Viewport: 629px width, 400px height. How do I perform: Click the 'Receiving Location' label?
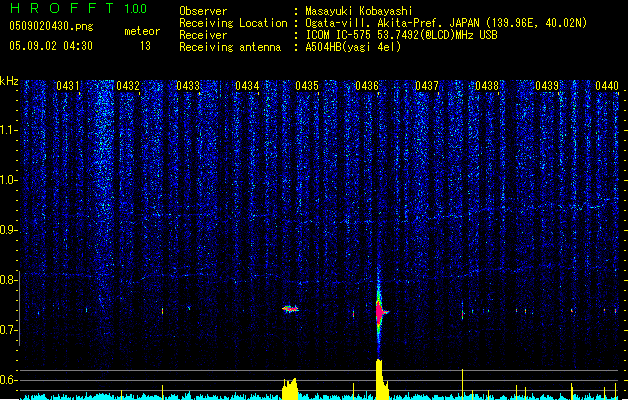point(233,23)
